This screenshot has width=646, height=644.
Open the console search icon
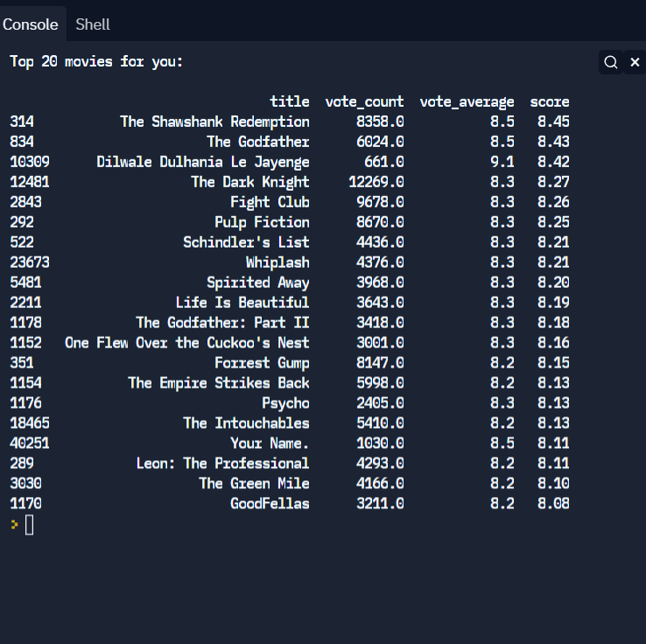[611, 62]
